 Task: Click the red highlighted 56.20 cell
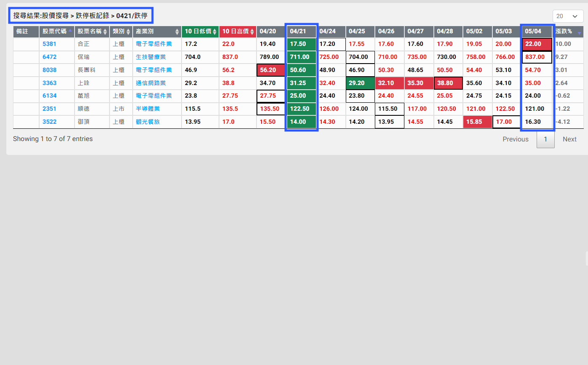[271, 70]
